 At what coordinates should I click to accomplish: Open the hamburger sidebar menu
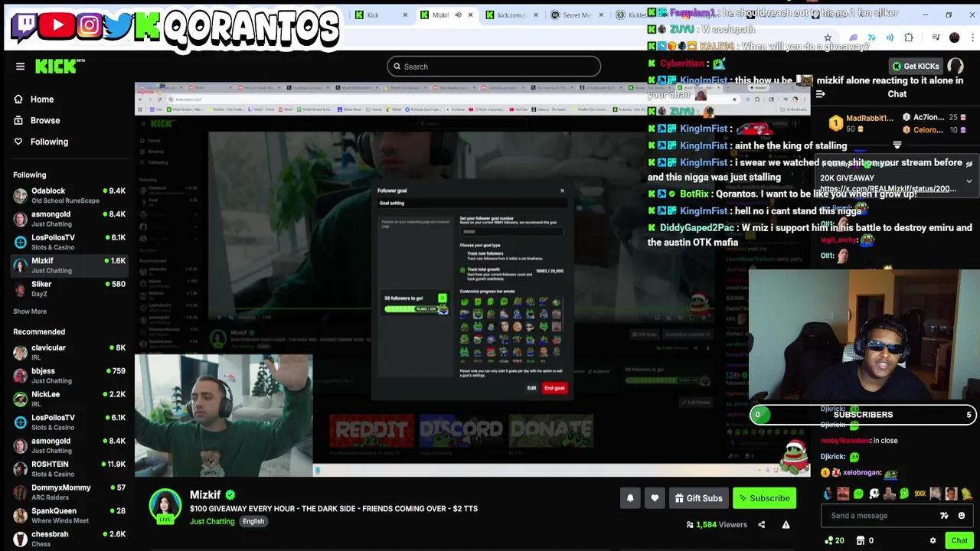coord(21,67)
